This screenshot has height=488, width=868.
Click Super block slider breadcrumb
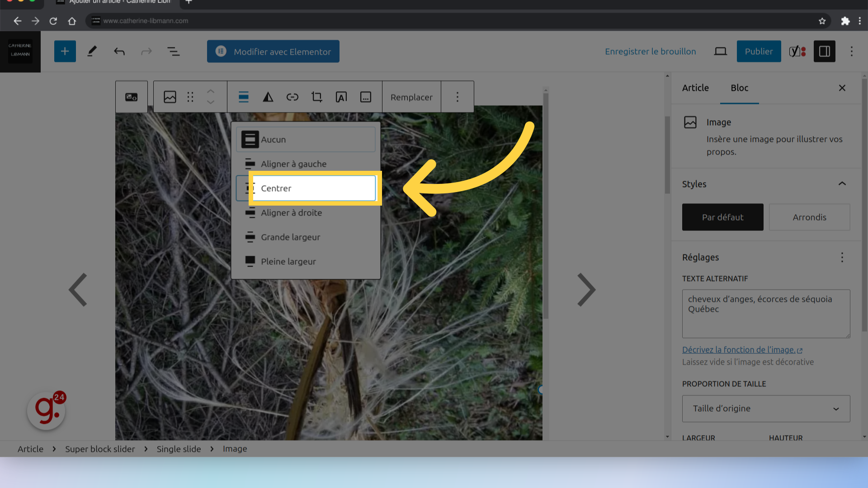[100, 449]
